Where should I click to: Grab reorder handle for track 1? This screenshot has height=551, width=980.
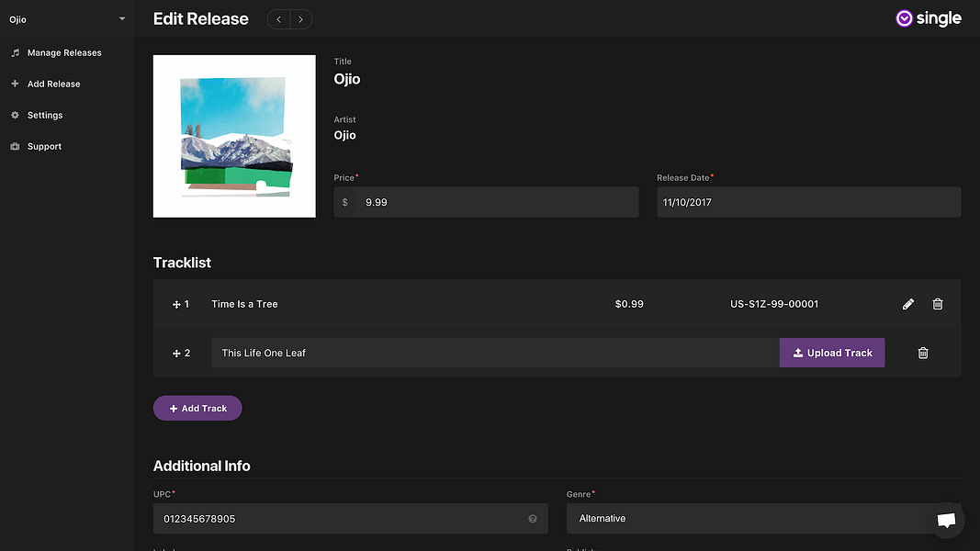click(176, 304)
